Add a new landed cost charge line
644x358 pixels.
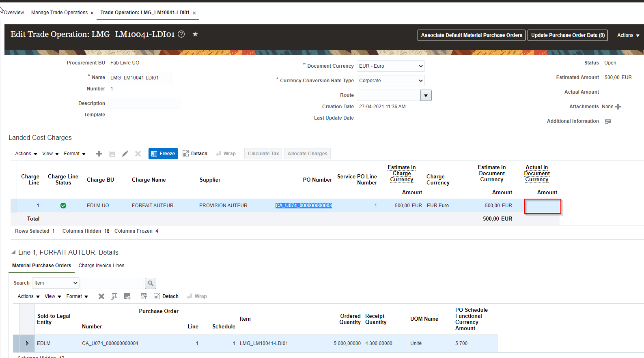(99, 154)
